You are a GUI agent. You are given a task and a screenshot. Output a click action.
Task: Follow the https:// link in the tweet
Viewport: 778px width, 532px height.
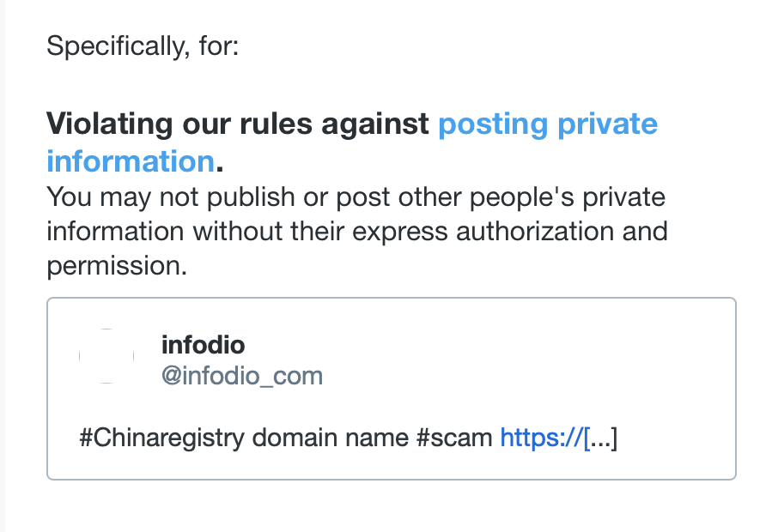coord(540,438)
